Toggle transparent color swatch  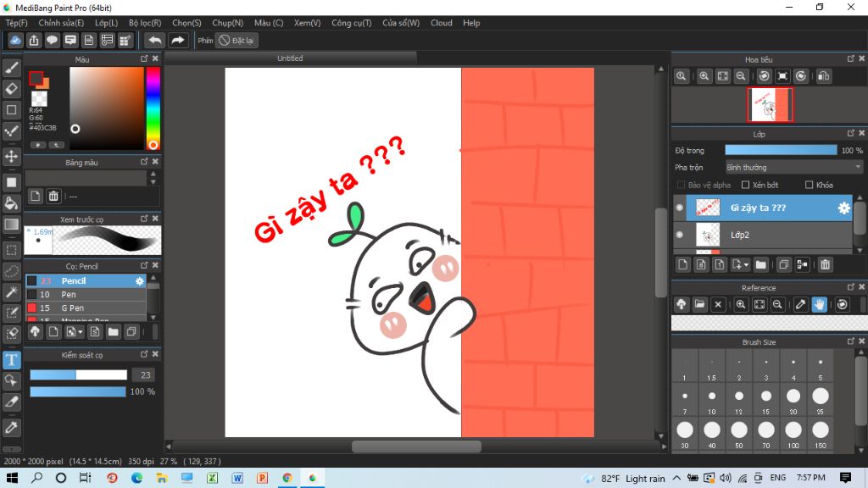coord(39,98)
